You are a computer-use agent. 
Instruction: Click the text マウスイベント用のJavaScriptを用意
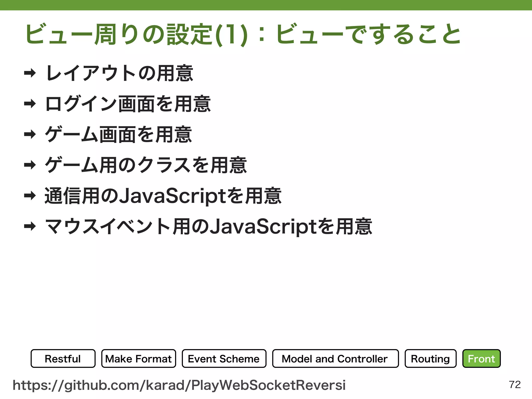click(x=209, y=226)
